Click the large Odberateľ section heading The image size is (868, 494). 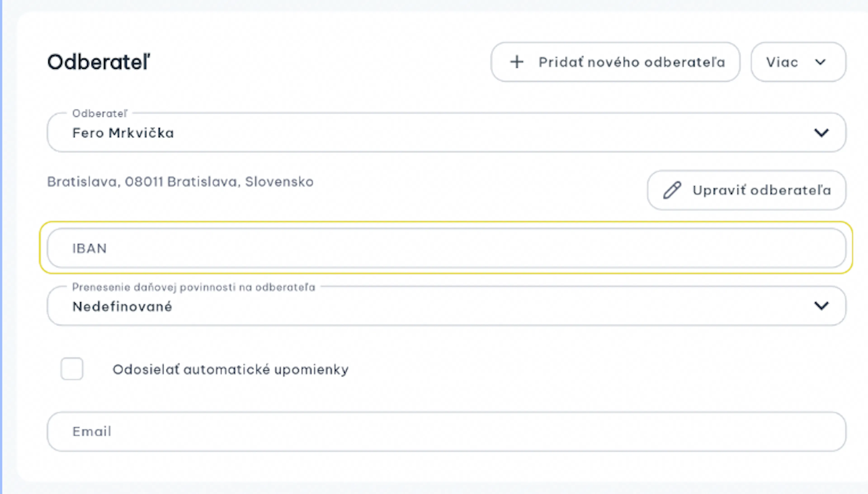99,62
